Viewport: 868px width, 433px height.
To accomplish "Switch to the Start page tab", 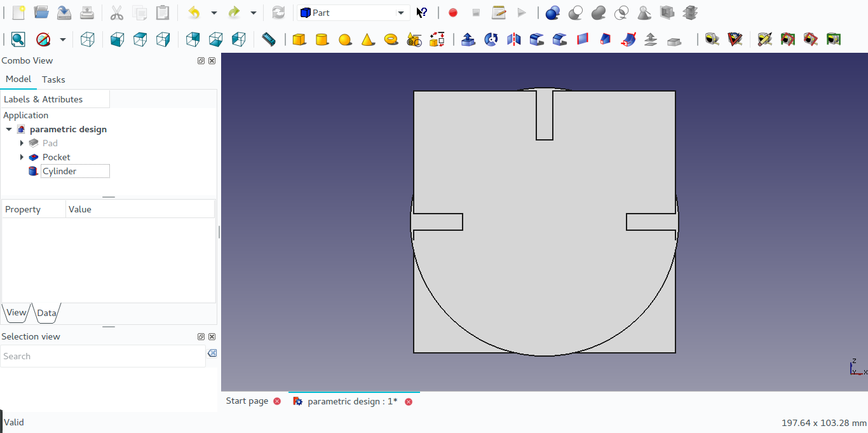I will [247, 401].
